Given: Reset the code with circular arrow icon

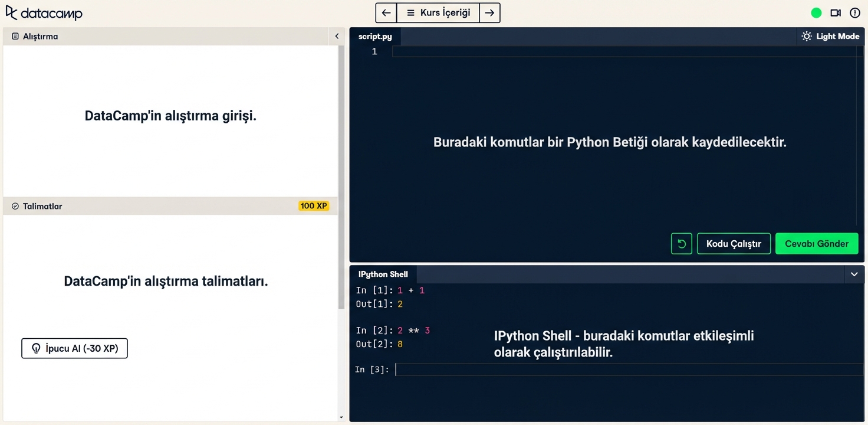Looking at the screenshot, I should [x=681, y=243].
